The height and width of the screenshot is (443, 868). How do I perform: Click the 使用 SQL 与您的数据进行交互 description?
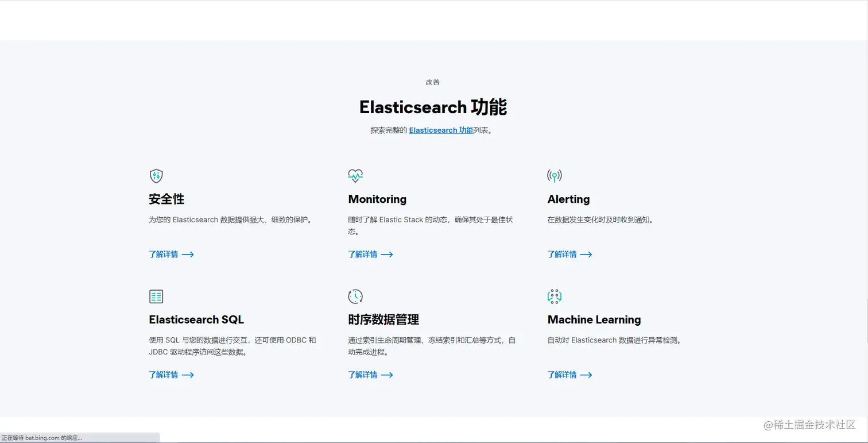click(232, 346)
